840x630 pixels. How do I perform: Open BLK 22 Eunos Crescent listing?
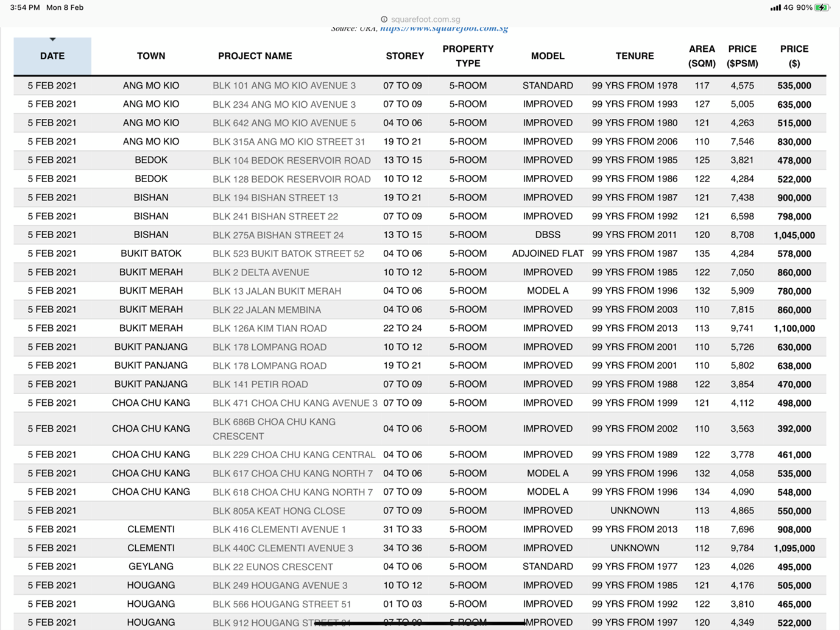[272, 567]
